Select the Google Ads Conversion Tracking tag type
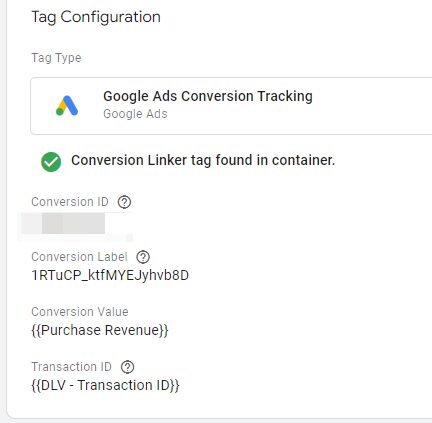The image size is (432, 423). click(x=231, y=106)
